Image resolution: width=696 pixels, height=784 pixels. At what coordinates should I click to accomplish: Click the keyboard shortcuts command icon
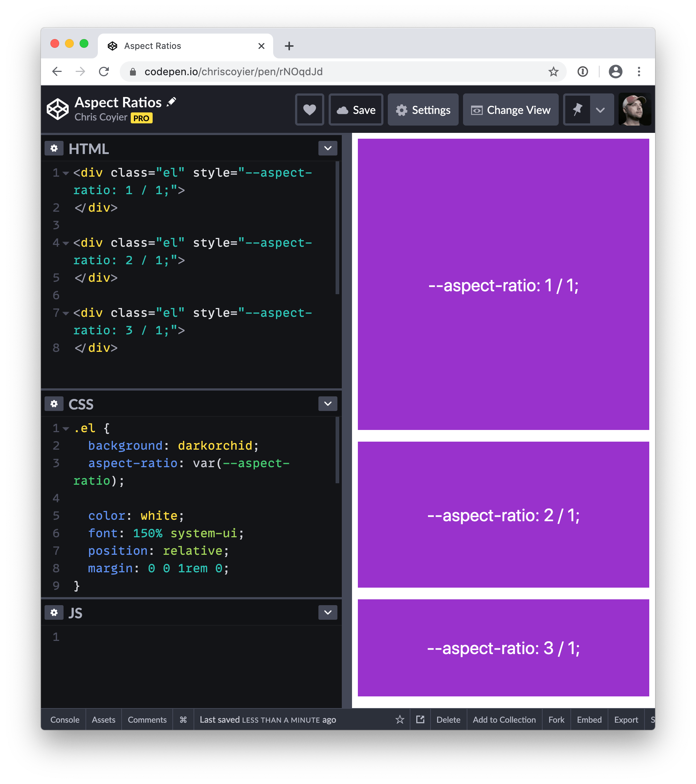(x=183, y=719)
